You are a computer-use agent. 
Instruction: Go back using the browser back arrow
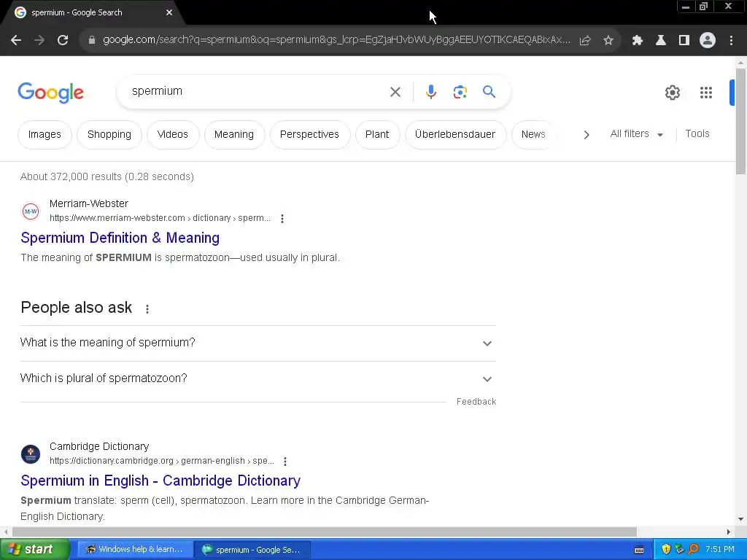pyautogui.click(x=16, y=41)
